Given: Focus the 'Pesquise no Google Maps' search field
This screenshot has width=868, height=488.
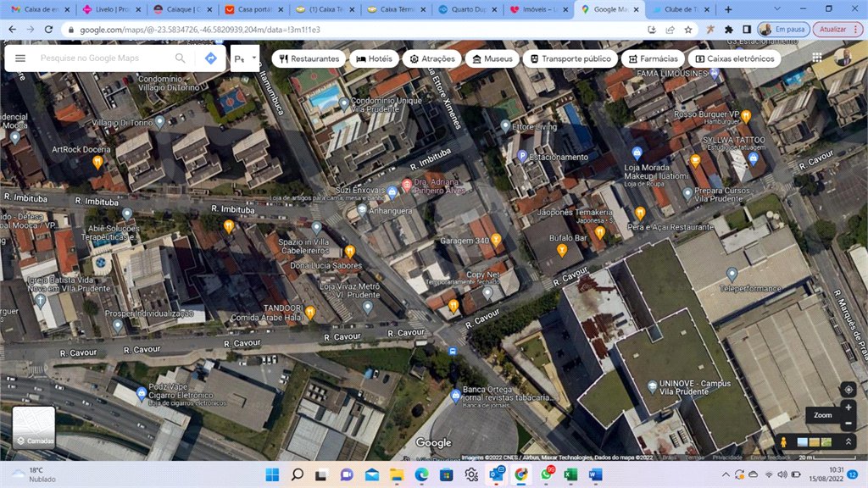Looking at the screenshot, I should click(103, 58).
